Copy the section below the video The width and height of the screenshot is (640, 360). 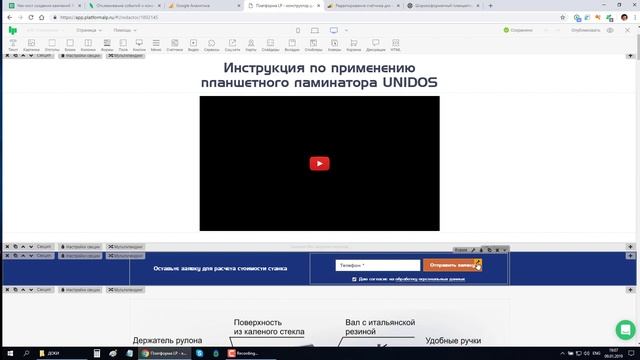(15, 247)
